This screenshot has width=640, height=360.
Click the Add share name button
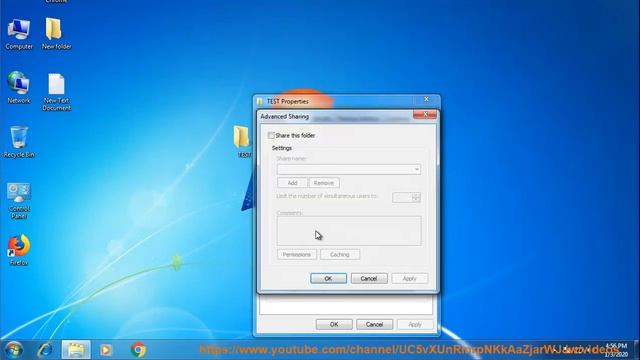[292, 183]
